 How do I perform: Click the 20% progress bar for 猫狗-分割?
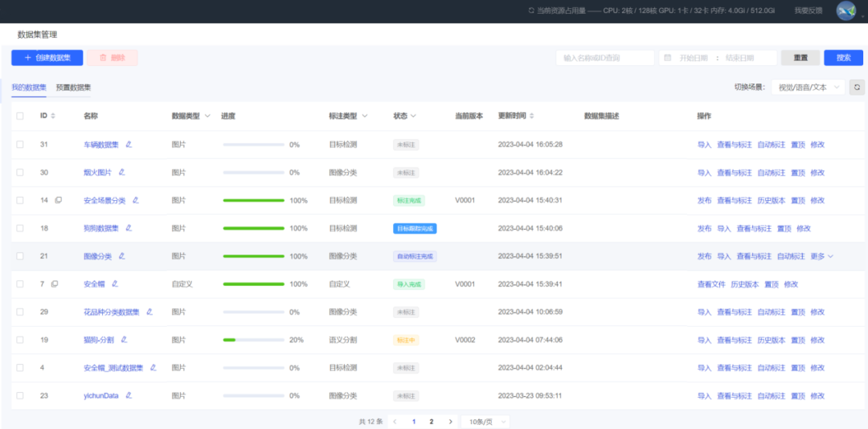(x=253, y=340)
